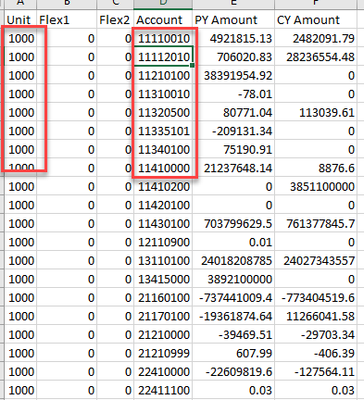The width and height of the screenshot is (364, 400).
Task: Click account cell 21160100
Action: pyautogui.click(x=163, y=298)
